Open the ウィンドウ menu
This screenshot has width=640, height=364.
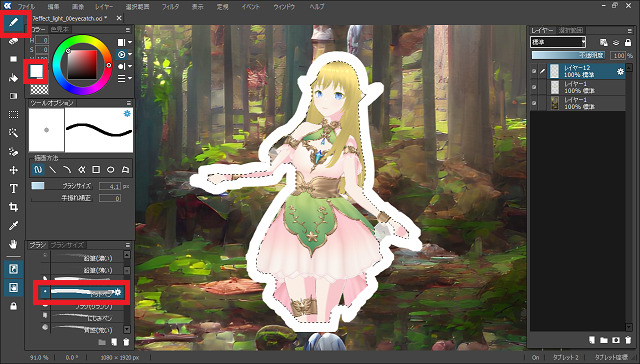click(284, 7)
